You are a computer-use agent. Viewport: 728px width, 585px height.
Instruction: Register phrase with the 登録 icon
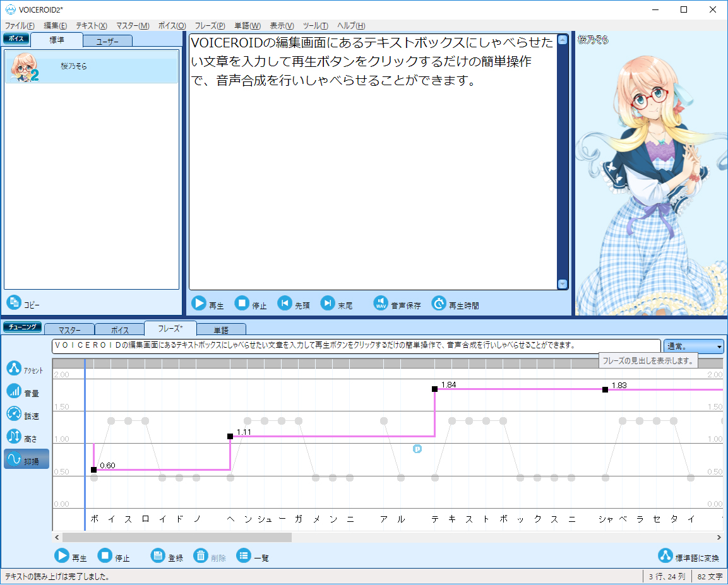click(x=158, y=556)
